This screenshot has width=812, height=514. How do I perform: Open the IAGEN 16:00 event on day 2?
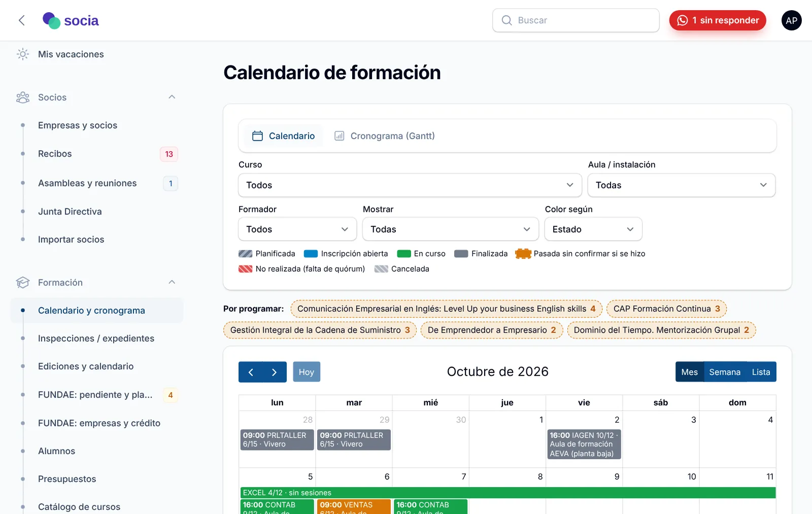[x=584, y=444]
